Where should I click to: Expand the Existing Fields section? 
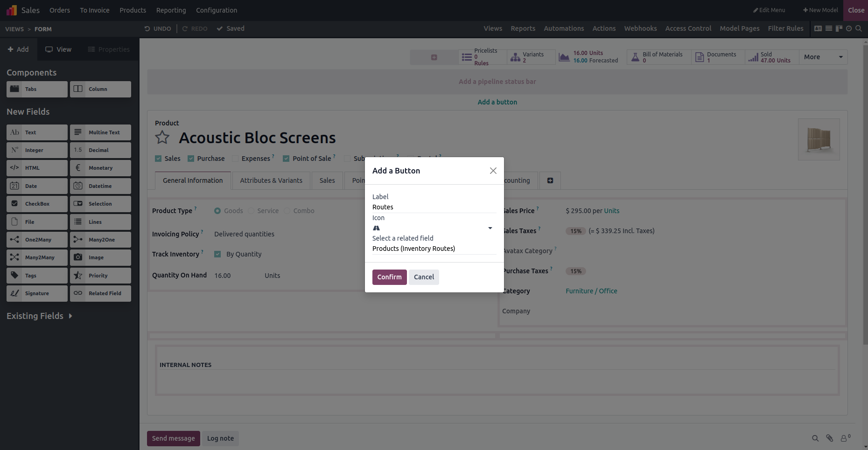click(x=40, y=316)
